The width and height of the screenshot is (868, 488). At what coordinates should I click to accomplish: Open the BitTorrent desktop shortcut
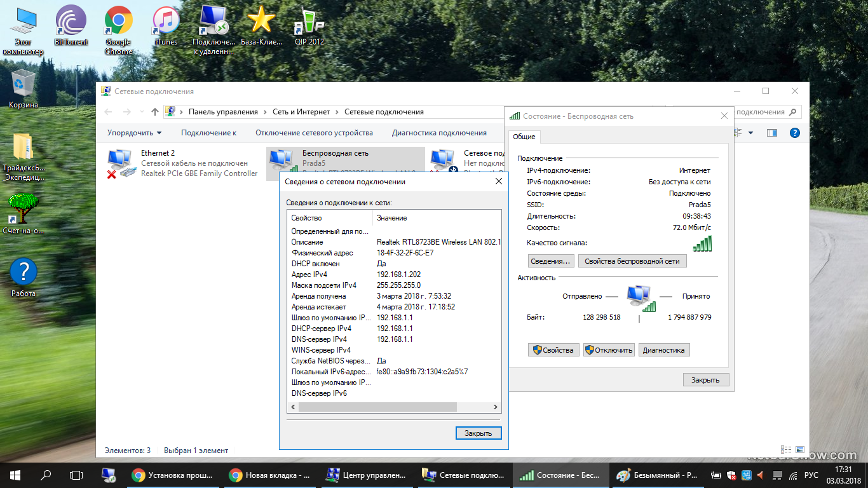(71, 25)
